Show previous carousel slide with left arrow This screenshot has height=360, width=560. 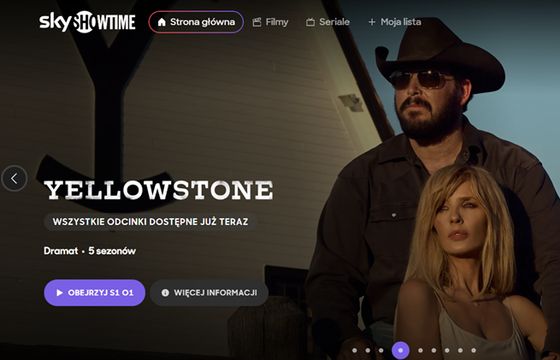(x=14, y=178)
